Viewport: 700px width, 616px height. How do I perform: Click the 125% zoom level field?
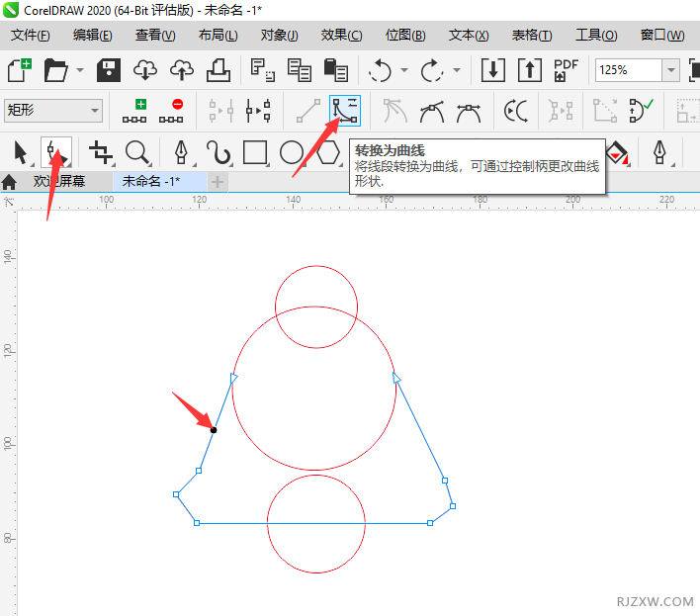click(x=628, y=70)
